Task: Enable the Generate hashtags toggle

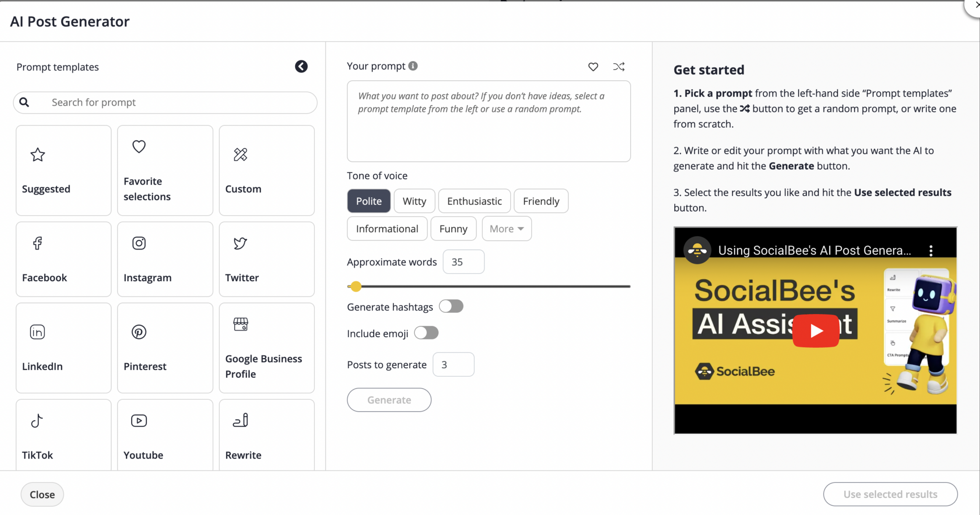Action: tap(450, 306)
